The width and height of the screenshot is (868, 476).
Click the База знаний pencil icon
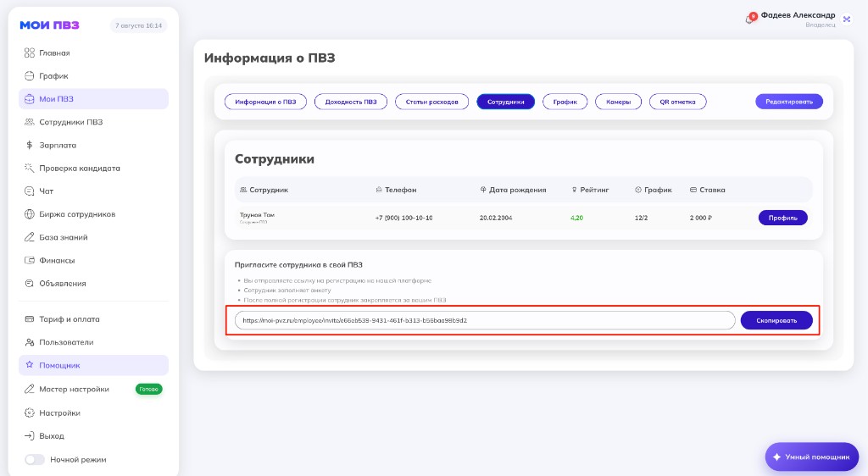(30, 237)
